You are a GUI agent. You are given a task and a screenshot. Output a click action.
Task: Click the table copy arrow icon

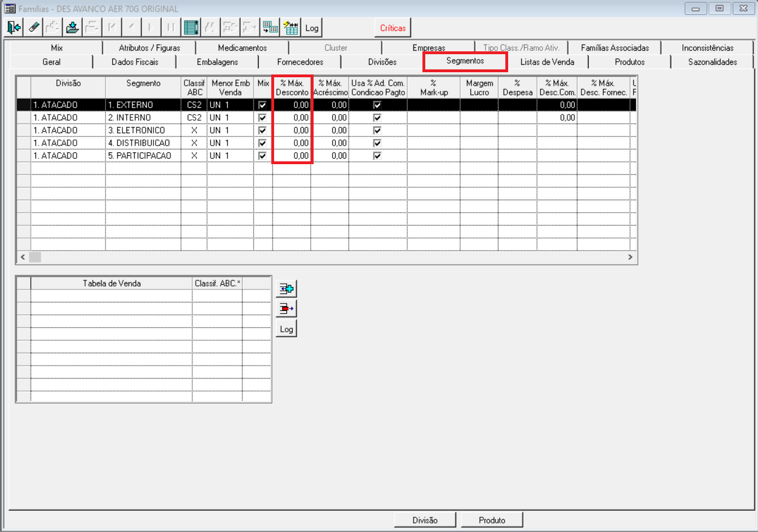[x=271, y=27]
